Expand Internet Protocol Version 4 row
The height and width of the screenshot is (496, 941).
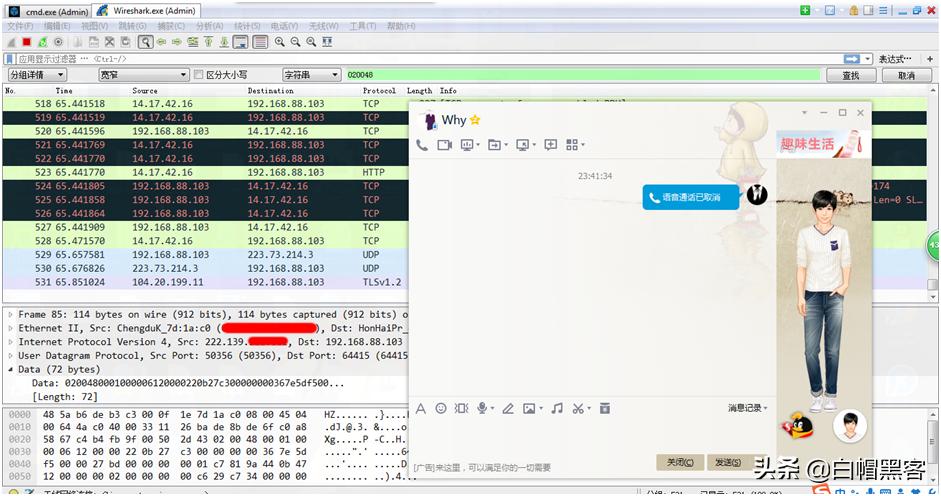[x=10, y=342]
